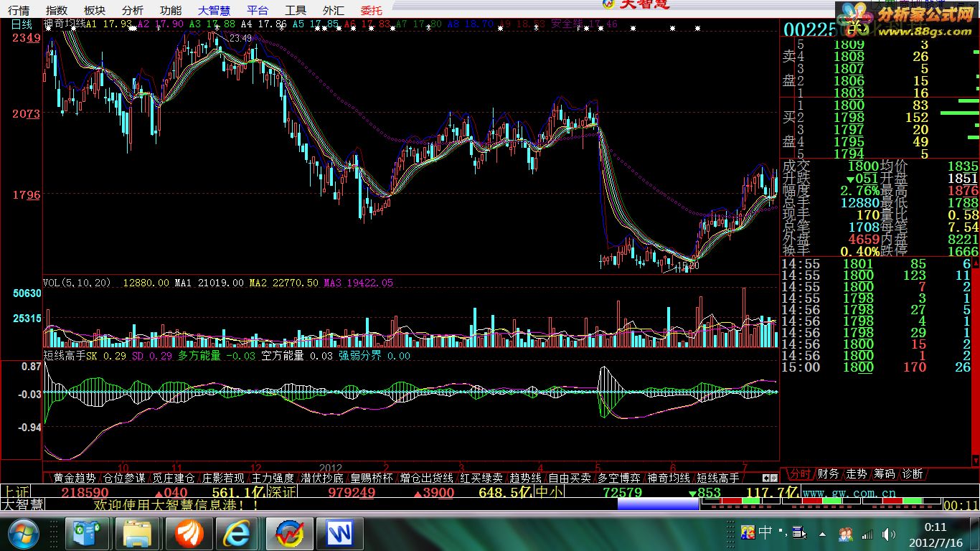Screen dimensions: 980x551
Task: Open the 指数 menu
Action: pyautogui.click(x=56, y=10)
